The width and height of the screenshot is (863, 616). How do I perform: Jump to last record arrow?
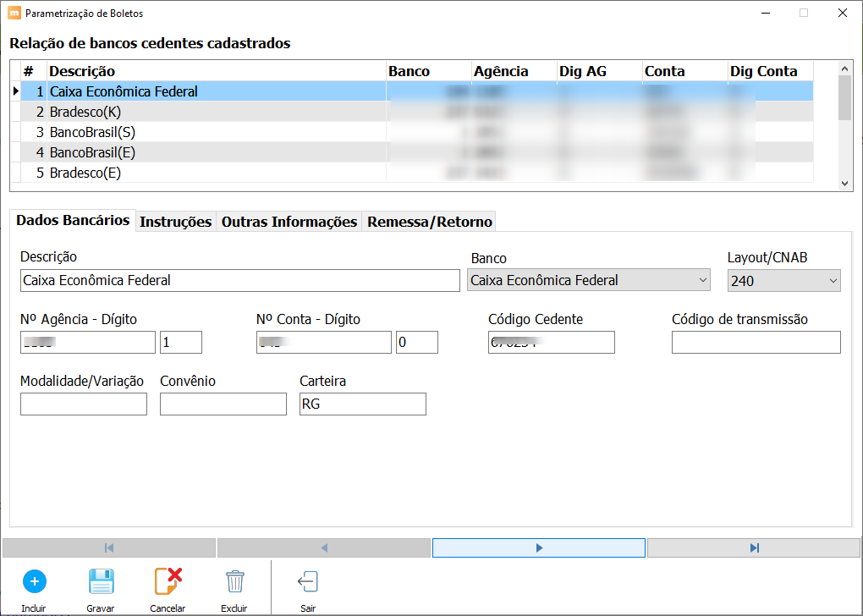click(754, 547)
